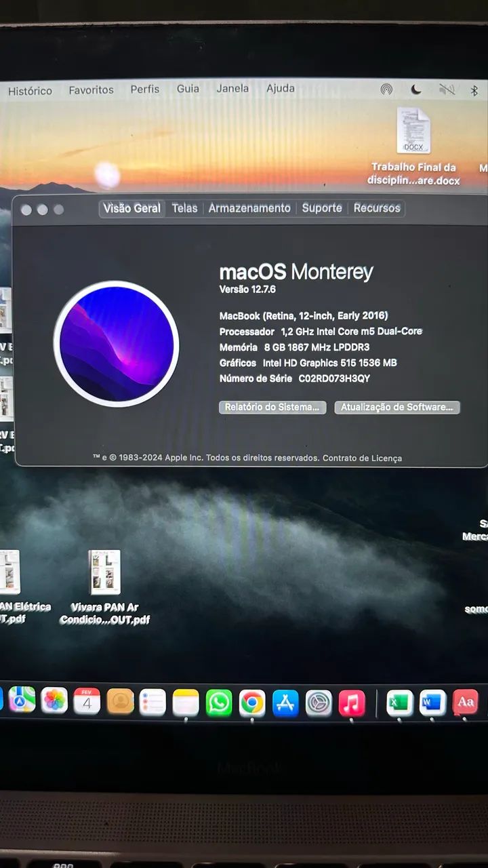
Task: Click the macOS Monterey logo image
Action: 117,344
